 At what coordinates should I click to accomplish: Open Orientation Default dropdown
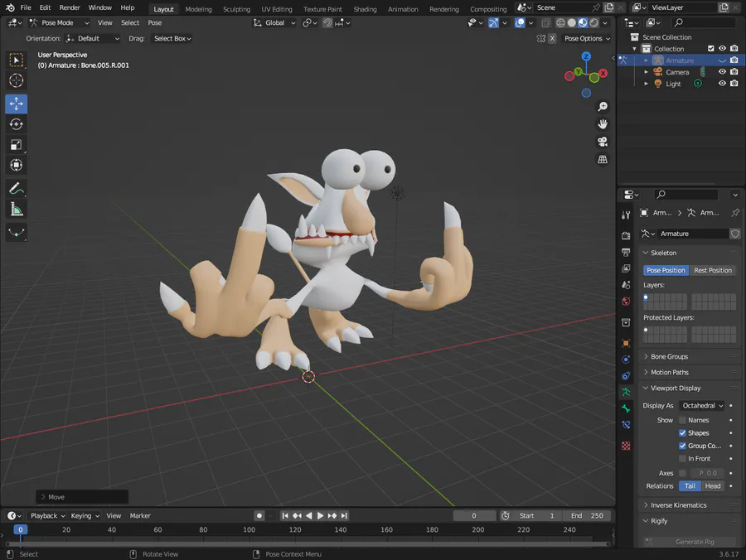(x=93, y=38)
